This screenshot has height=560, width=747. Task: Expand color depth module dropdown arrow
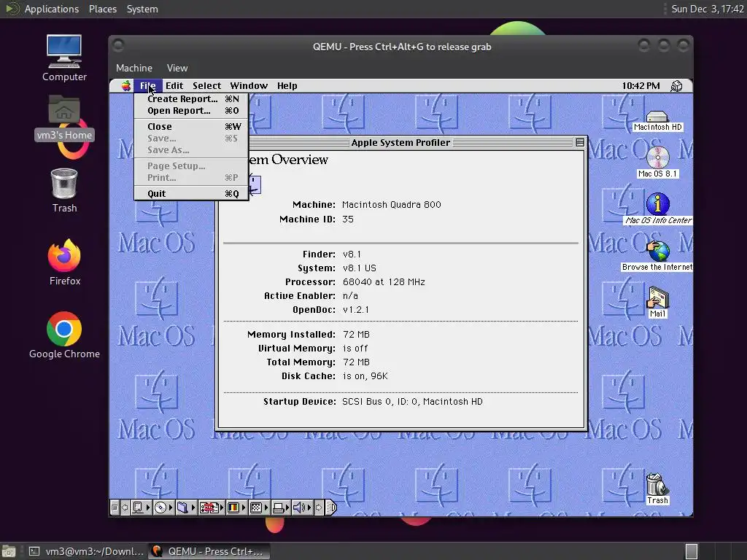point(244,507)
